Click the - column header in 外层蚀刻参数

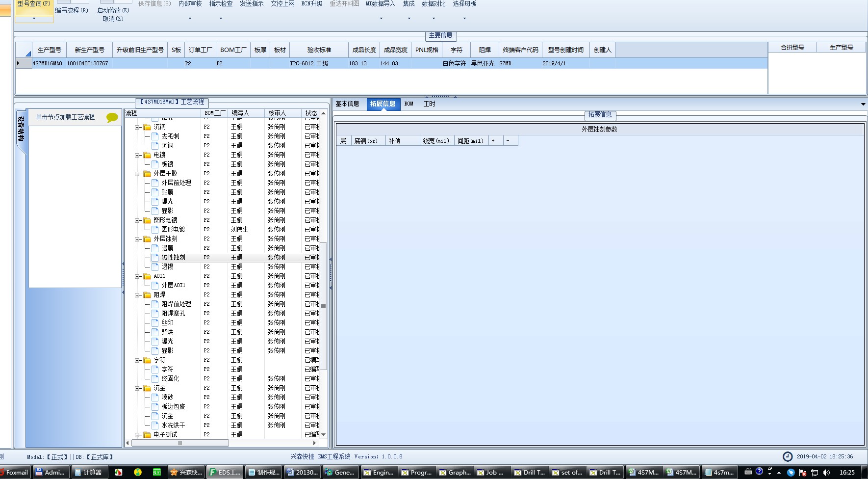click(x=510, y=141)
